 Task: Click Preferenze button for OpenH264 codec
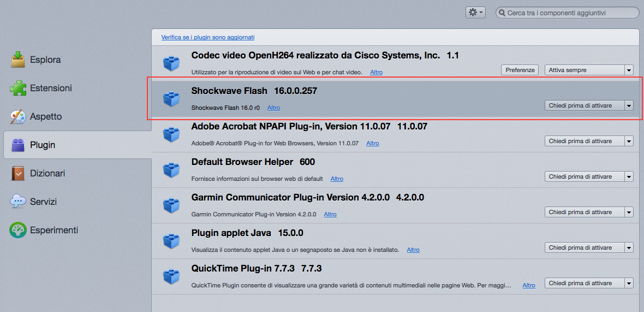(x=520, y=70)
